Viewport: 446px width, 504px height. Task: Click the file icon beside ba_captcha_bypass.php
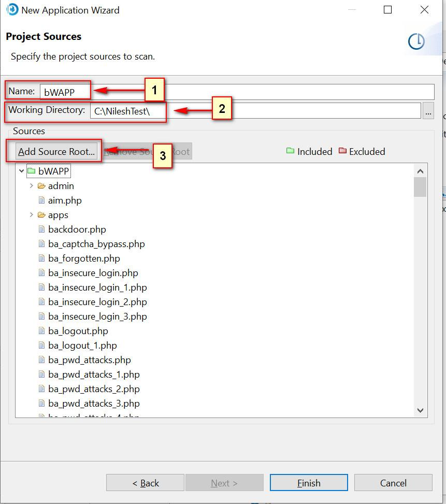click(42, 243)
